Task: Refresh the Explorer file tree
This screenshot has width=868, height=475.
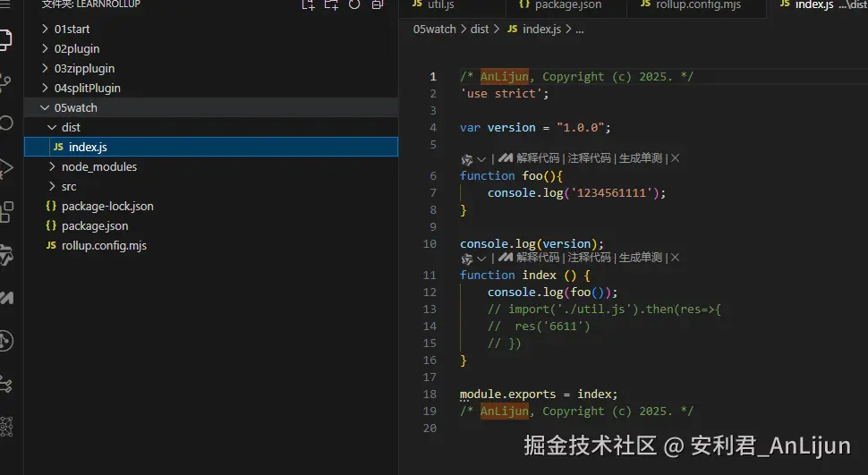Action: (x=354, y=4)
